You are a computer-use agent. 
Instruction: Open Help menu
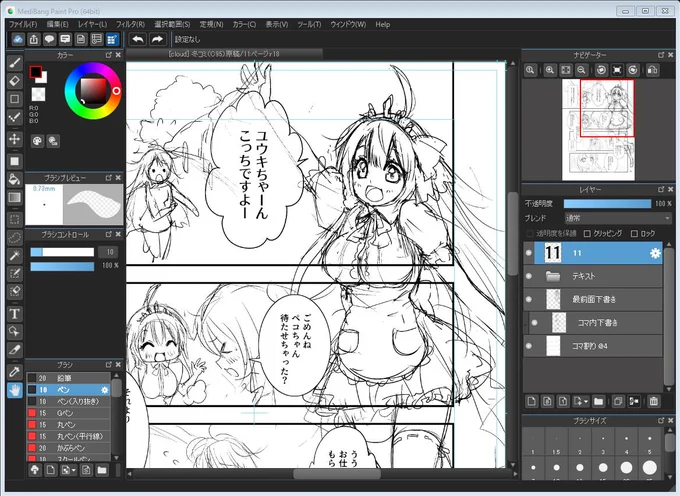coord(382,24)
